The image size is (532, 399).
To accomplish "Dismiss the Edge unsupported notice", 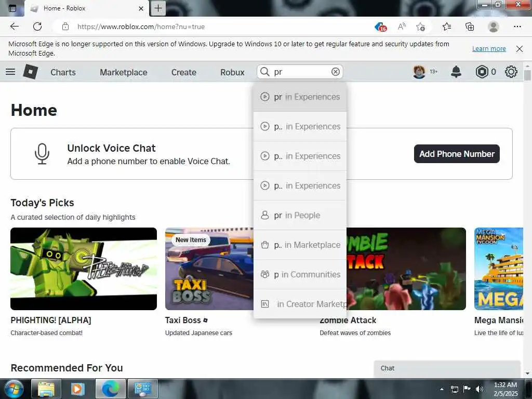I will point(519,49).
